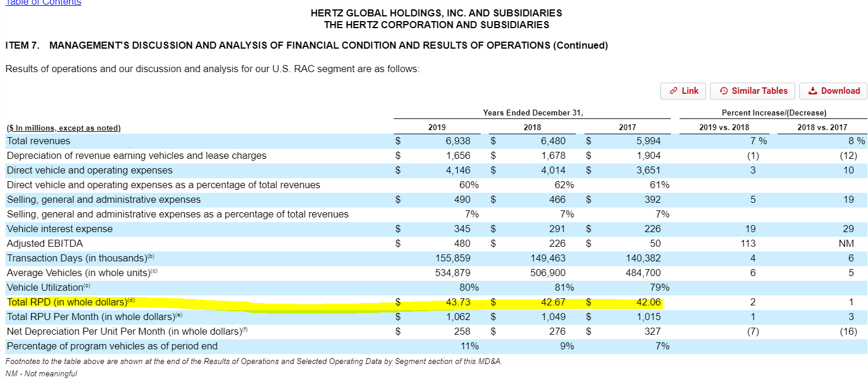Screen dimensions: 868x381
Task: Click the '2019 vs. 2018' column header
Action: click(724, 127)
